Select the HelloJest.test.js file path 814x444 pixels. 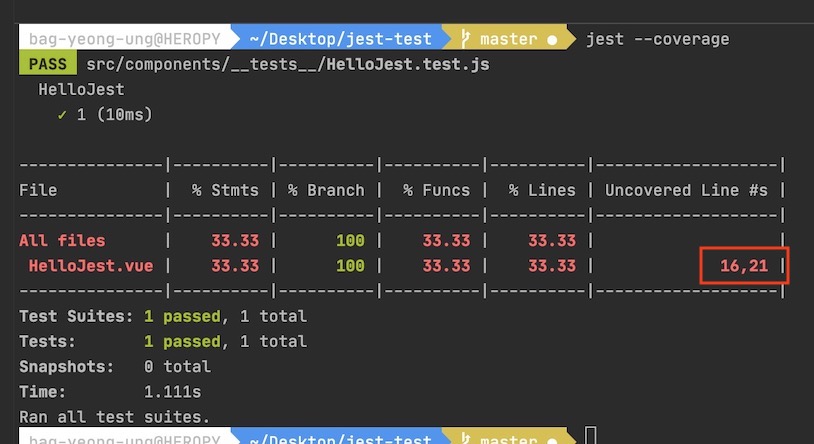click(x=288, y=64)
